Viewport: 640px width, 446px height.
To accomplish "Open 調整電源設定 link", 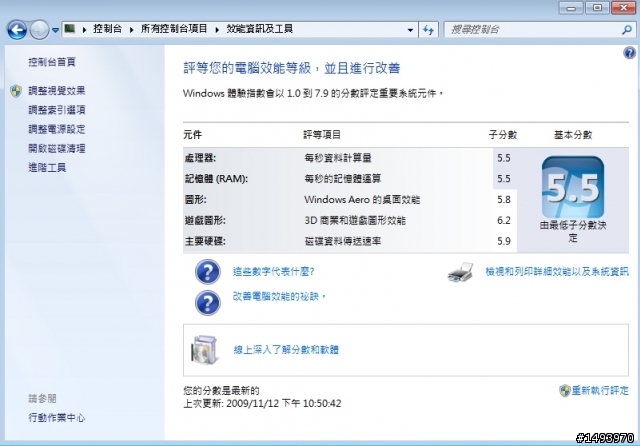I will 57,129.
